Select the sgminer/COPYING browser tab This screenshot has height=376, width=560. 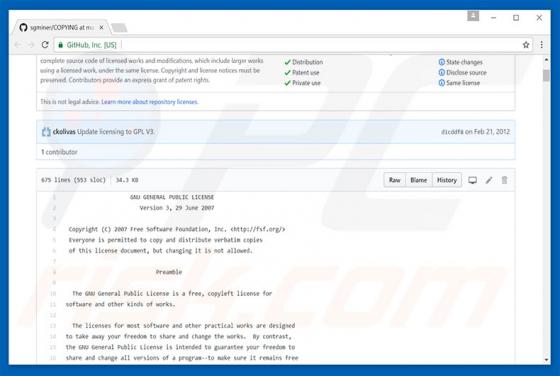coord(62,27)
